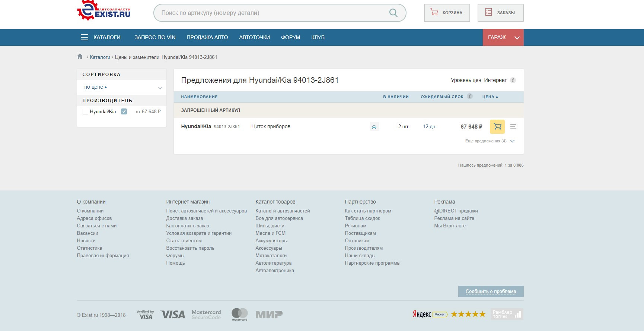This screenshot has height=331, width=644.
Task: Click the home breadcrumb icon
Action: point(80,56)
